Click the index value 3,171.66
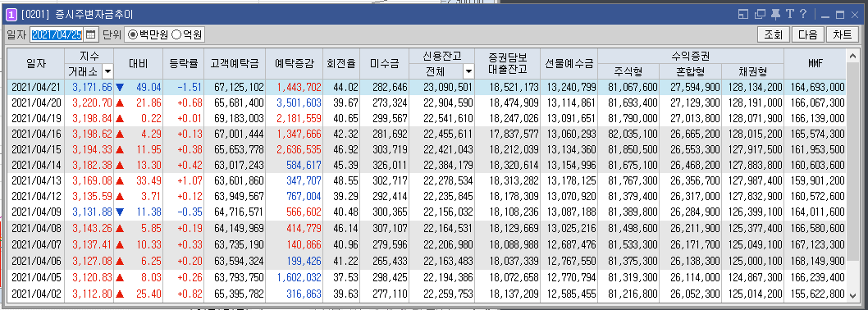Image resolution: width=868 pixels, height=310 pixels. click(x=92, y=87)
